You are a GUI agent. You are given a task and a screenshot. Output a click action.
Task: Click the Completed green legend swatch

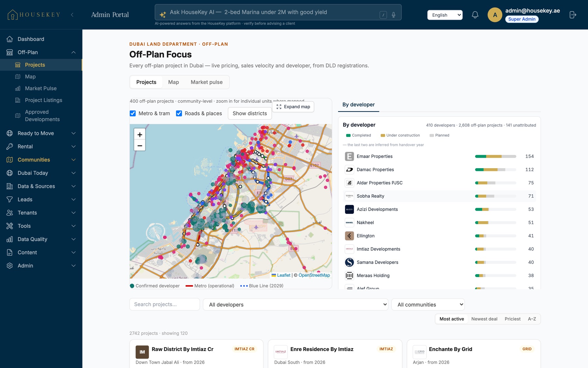click(348, 135)
